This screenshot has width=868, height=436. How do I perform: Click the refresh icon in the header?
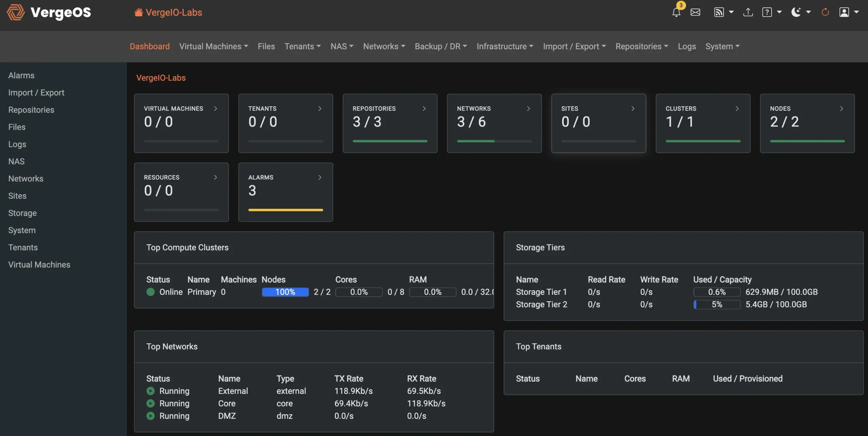tap(825, 12)
